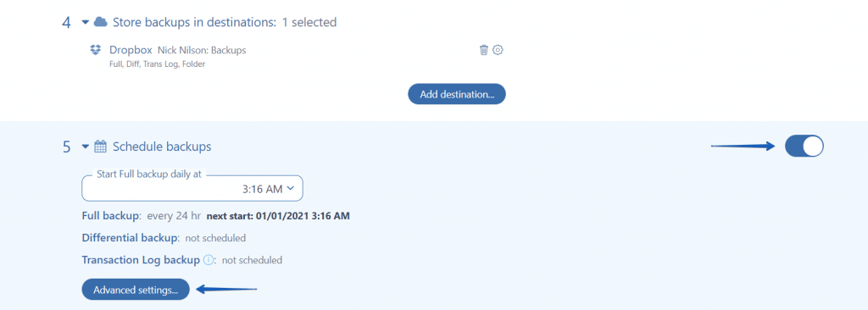Screen dimensions: 868x310
Task: Open Dropbox destination gear settings
Action: click(498, 50)
